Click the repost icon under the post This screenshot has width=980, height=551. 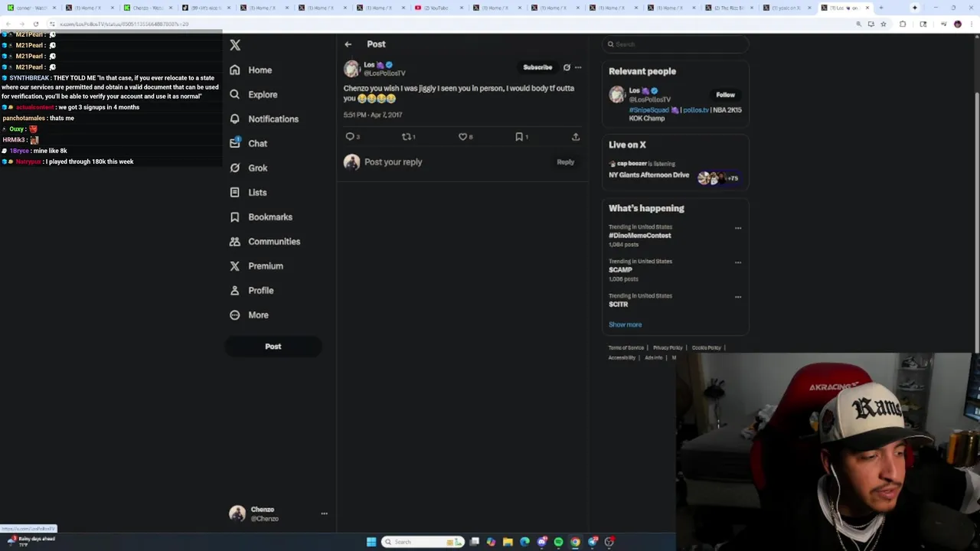pos(407,136)
